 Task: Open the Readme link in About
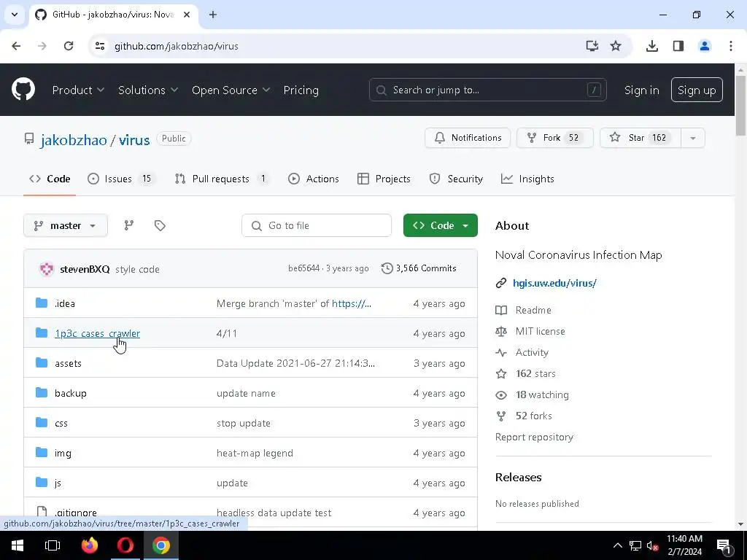533,311
